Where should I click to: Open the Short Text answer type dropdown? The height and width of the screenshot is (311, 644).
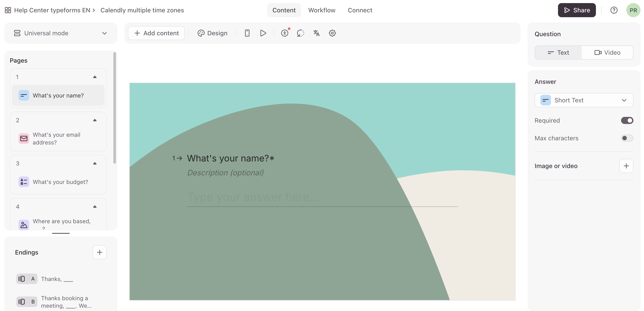pos(584,100)
